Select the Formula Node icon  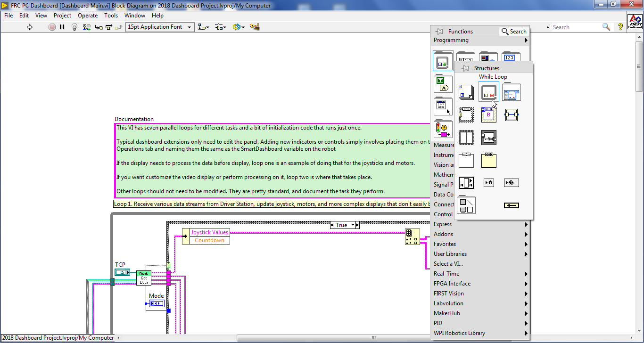(489, 137)
